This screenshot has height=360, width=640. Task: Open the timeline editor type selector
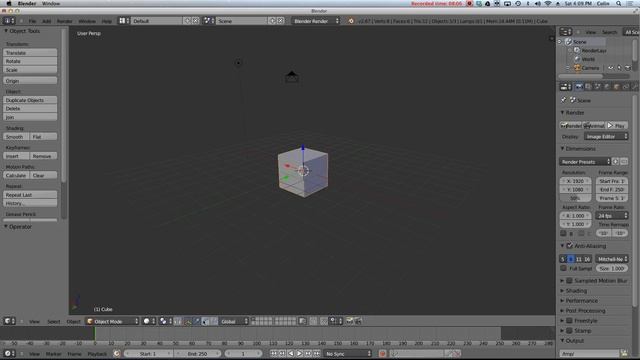pyautogui.click(x=9, y=353)
